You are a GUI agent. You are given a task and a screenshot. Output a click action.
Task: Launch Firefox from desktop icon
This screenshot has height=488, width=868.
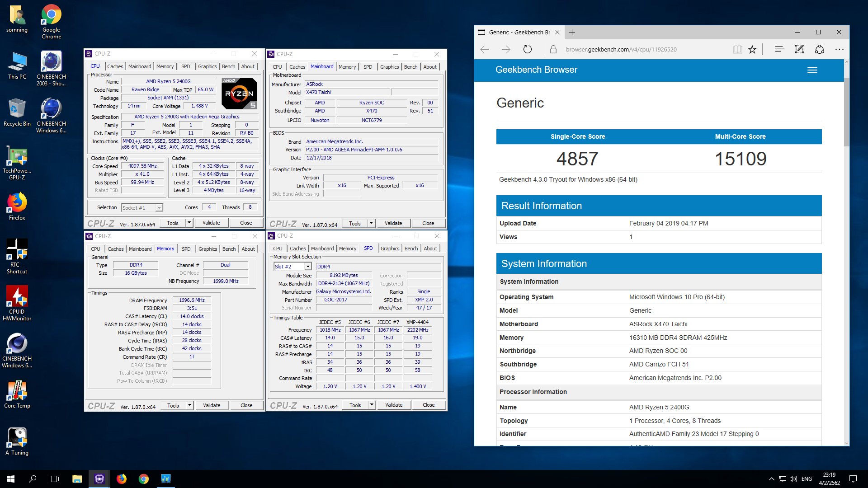coord(17,206)
